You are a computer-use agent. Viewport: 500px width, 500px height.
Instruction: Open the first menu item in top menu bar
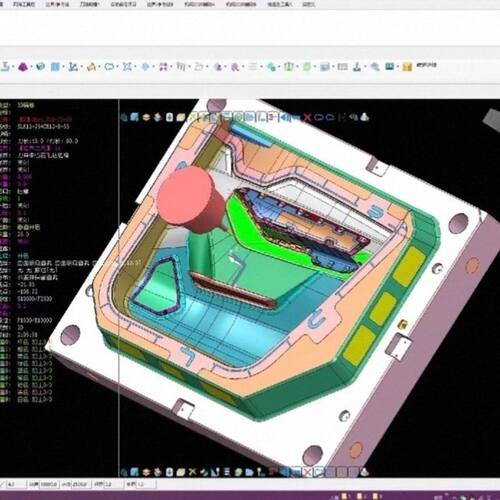coord(24,4)
